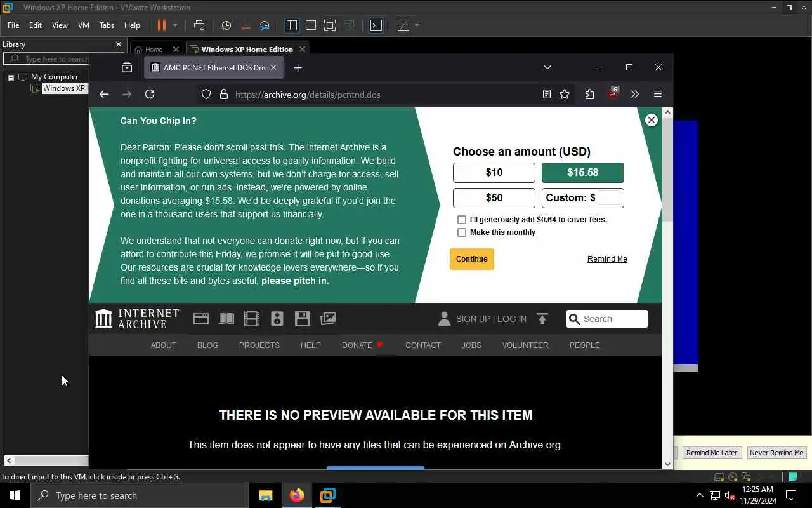The width and height of the screenshot is (812, 508).
Task: Open the VMware File menu
Action: point(13,25)
